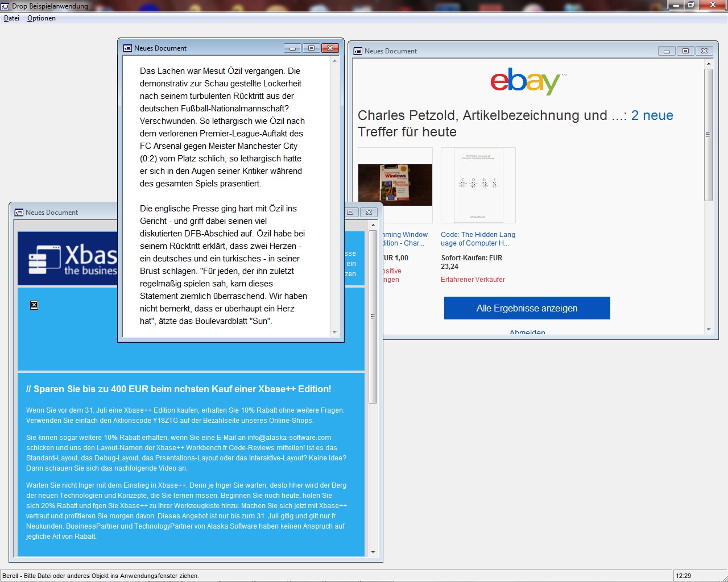Click the broken image placeholder icon

34,305
